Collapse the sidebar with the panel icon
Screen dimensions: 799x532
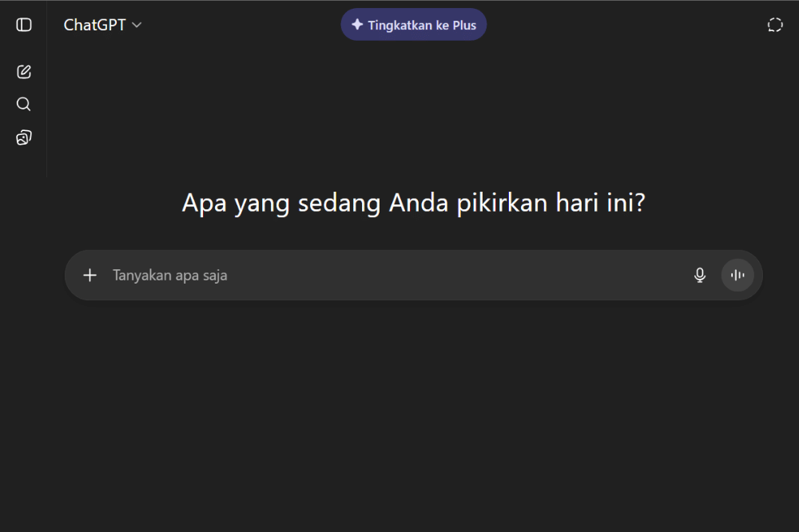(23, 24)
